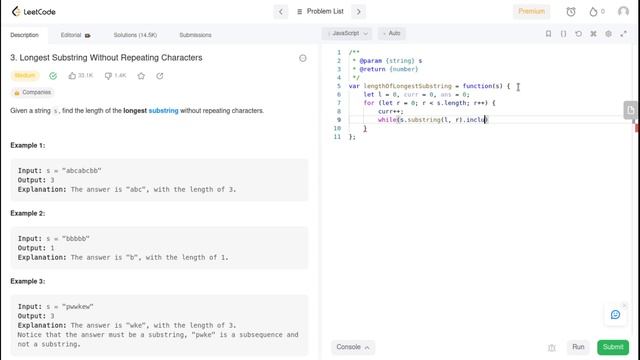Reset code to default icon
The width and height of the screenshot is (640, 360).
pyautogui.click(x=578, y=34)
